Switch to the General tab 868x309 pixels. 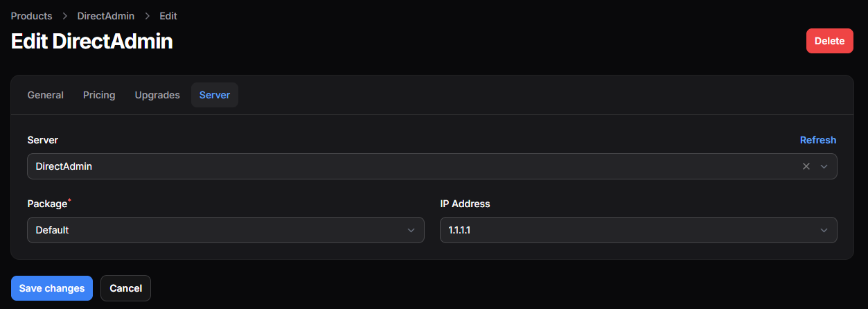(46, 95)
